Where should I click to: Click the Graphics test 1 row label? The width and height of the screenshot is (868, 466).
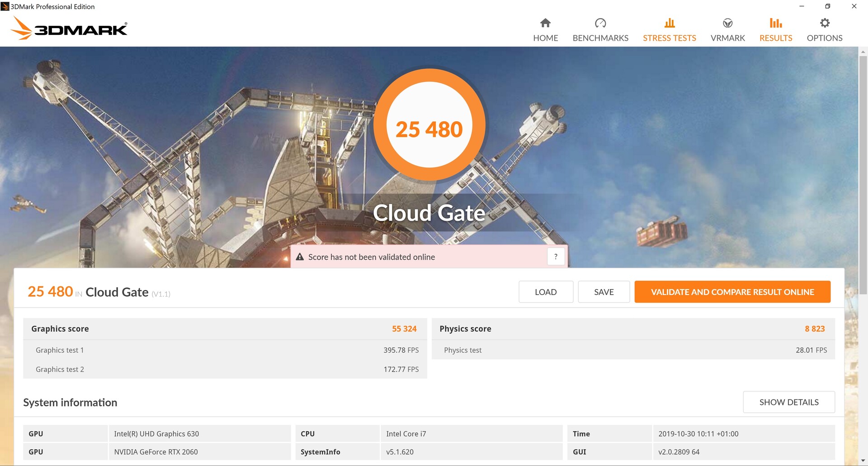click(60, 350)
